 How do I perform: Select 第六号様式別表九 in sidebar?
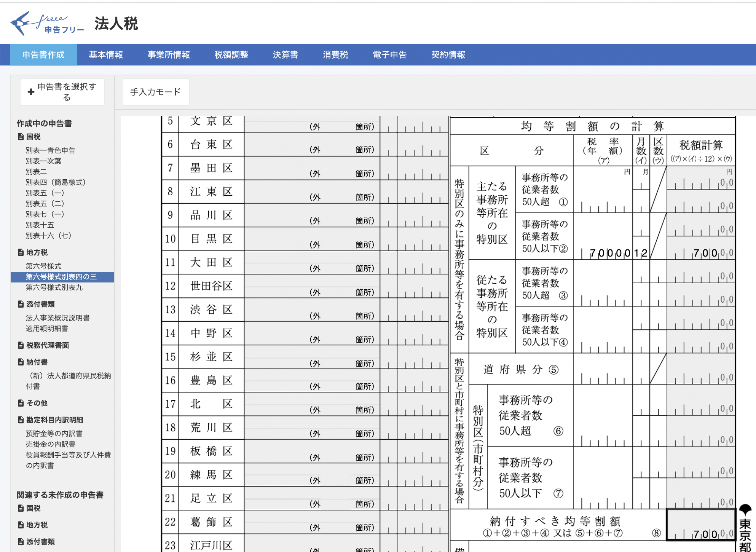(54, 287)
